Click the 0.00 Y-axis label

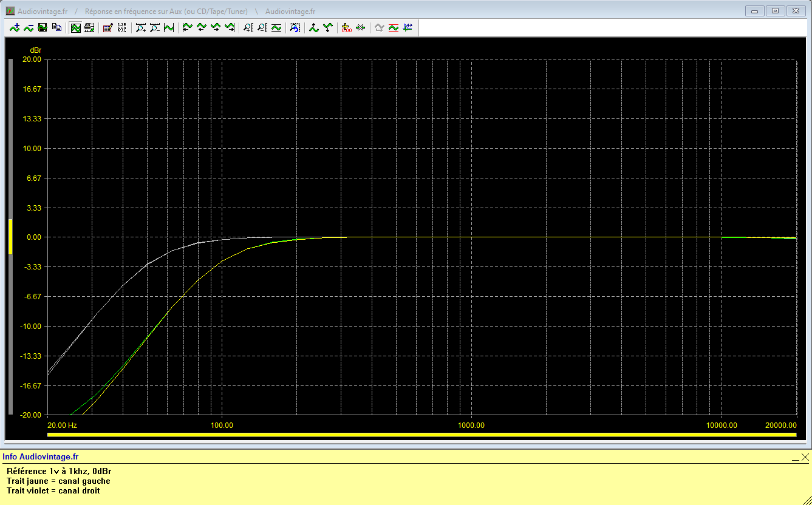pyautogui.click(x=33, y=237)
